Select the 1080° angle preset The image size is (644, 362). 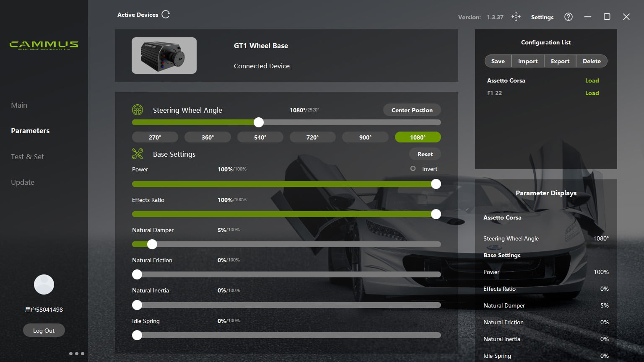(x=418, y=137)
